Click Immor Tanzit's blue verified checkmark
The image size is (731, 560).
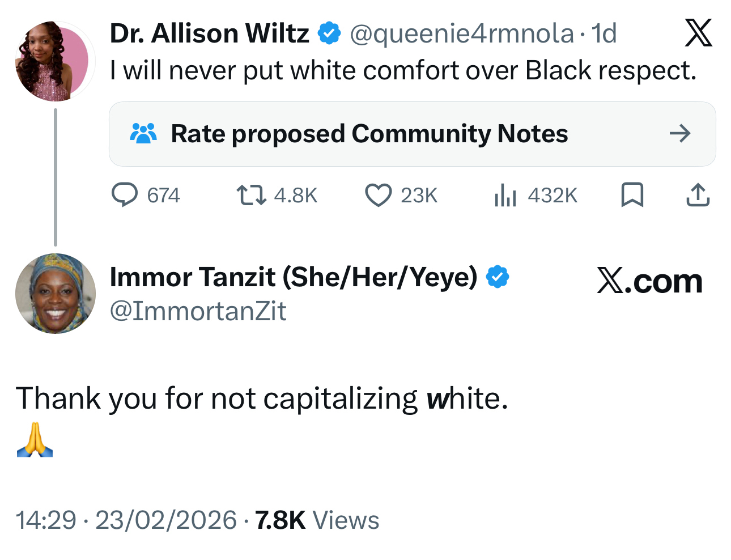498,277
